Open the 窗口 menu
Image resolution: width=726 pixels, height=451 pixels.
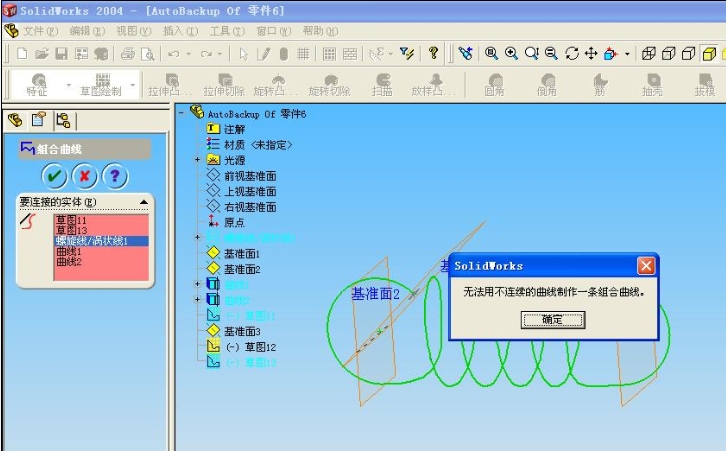coord(274,31)
